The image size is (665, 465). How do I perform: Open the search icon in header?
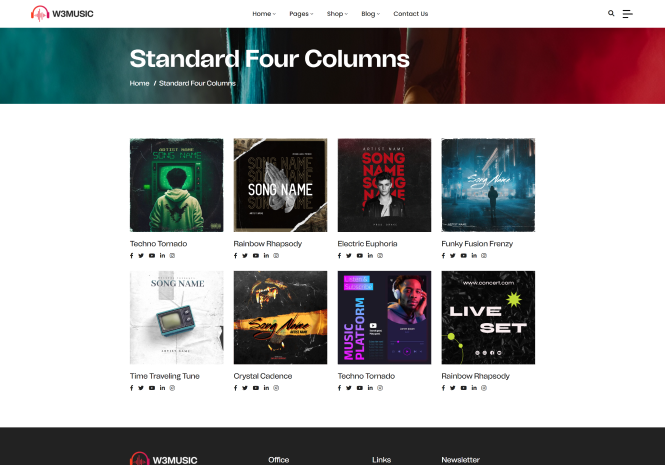tap(611, 13)
